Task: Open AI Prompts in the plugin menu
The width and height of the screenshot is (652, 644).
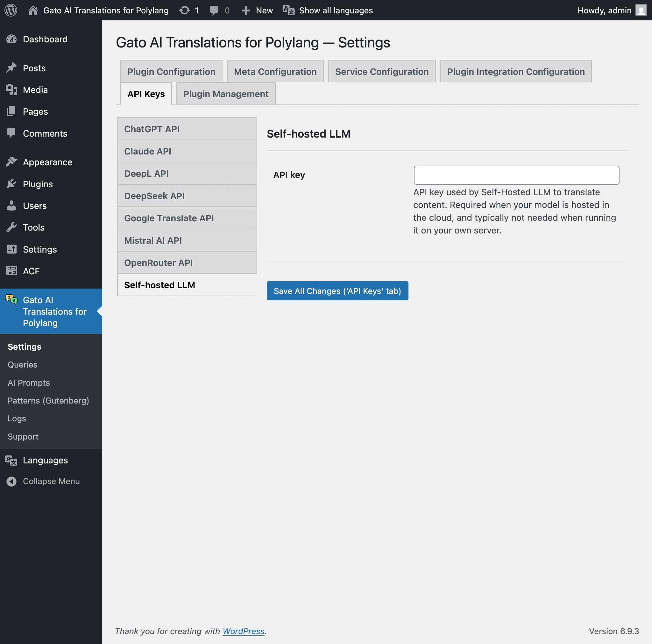Action: (x=28, y=383)
